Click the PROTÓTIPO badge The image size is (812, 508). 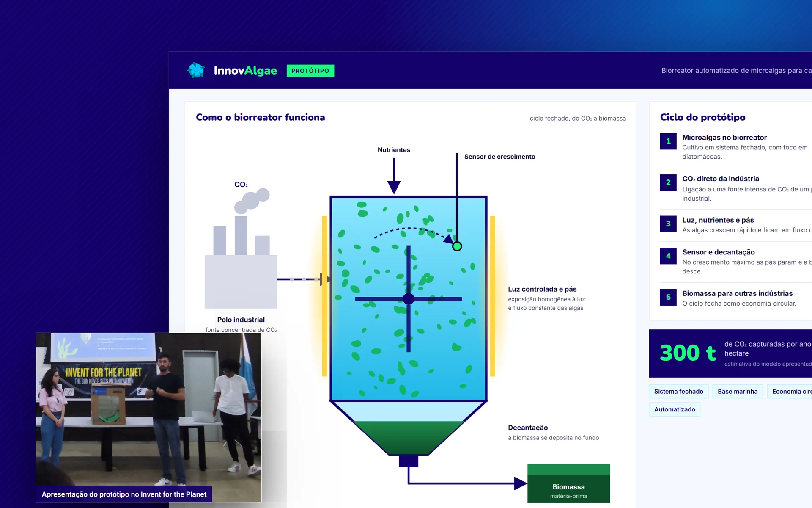click(310, 71)
